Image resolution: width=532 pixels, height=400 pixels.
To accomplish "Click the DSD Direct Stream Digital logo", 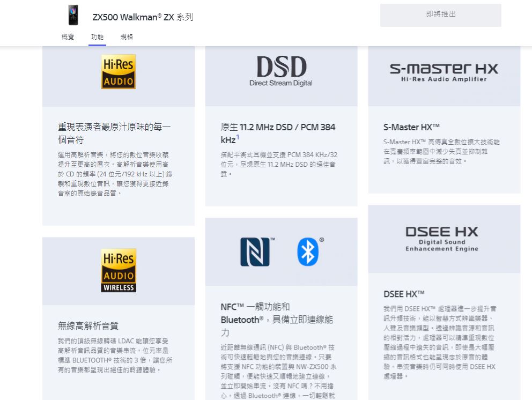I will 281,71.
